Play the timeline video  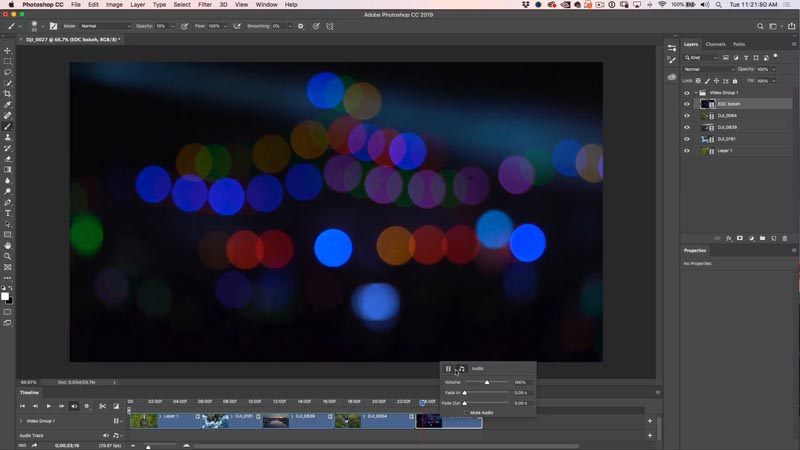pos(48,406)
